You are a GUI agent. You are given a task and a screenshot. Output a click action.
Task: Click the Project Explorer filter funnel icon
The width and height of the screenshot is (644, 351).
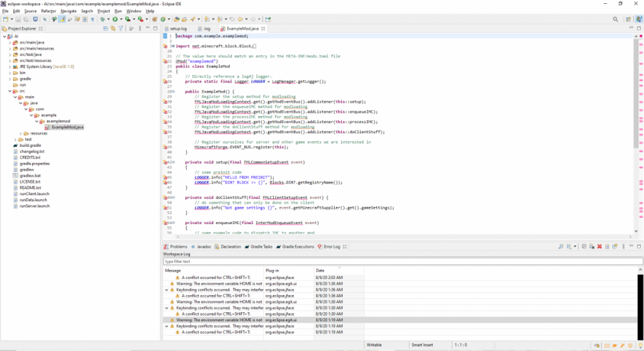(x=121, y=28)
